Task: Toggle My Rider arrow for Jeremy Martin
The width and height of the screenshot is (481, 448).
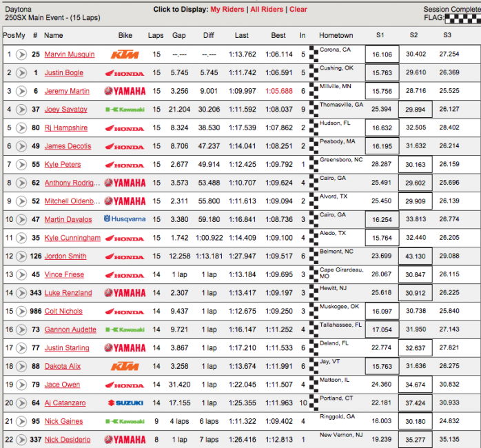Action: point(21,91)
